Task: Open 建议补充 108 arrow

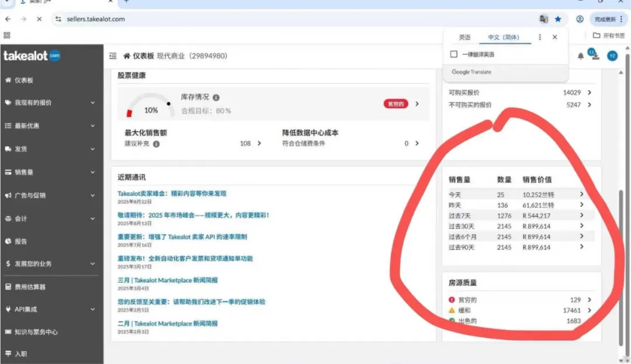Action: pyautogui.click(x=259, y=143)
